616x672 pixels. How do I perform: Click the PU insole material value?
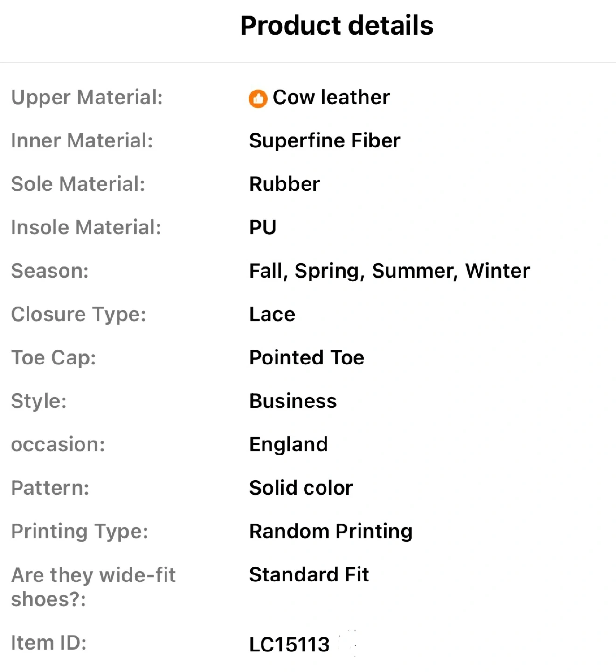coord(263,228)
